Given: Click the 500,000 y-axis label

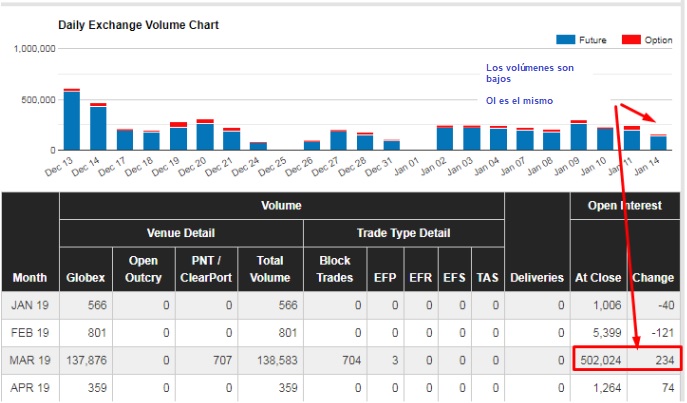Looking at the screenshot, I should (39, 100).
